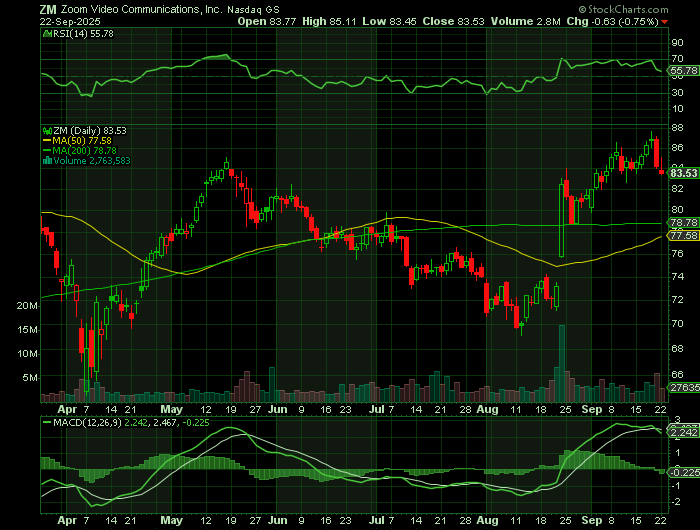The width and height of the screenshot is (700, 530).
Task: Click the yellow dash marker before MA(50)
Action: (47, 141)
